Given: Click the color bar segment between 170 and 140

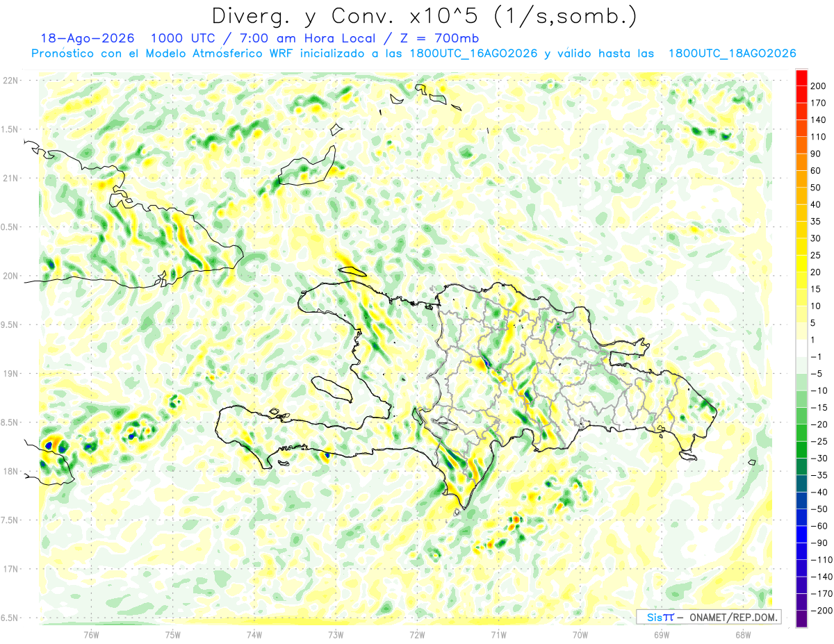Looking at the screenshot, I should point(801,111).
